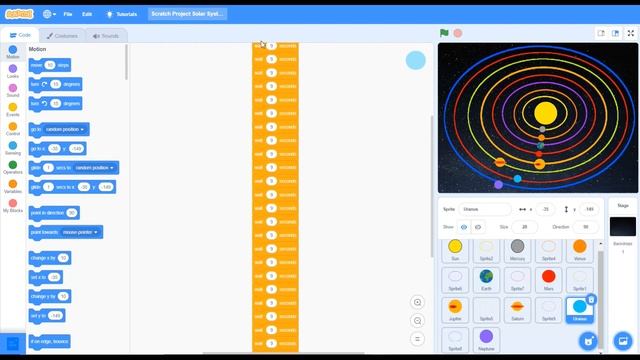Click the code workspace vertical scrollbar
Image resolution: width=640 pixels, height=360 pixels.
431,187
